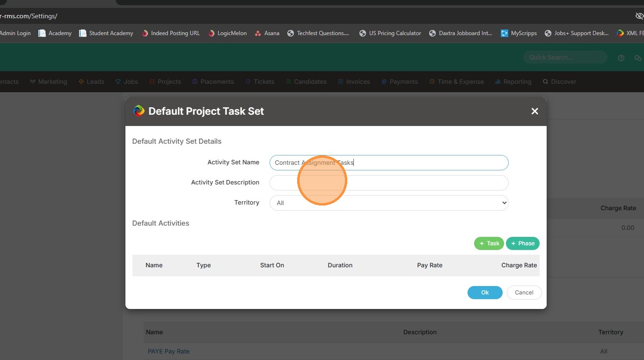Click the Type column header in the dialog
Viewport: 644px width, 360px height.
pos(204,265)
